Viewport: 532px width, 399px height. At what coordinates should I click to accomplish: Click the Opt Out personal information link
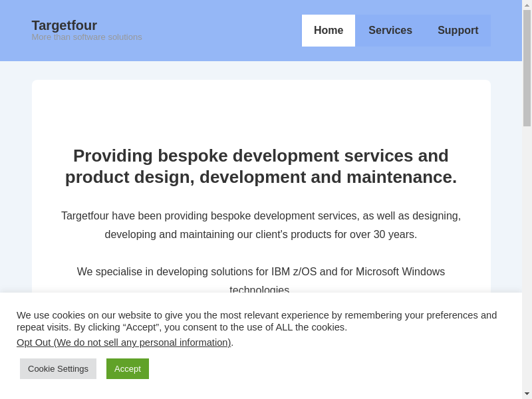[124, 342]
